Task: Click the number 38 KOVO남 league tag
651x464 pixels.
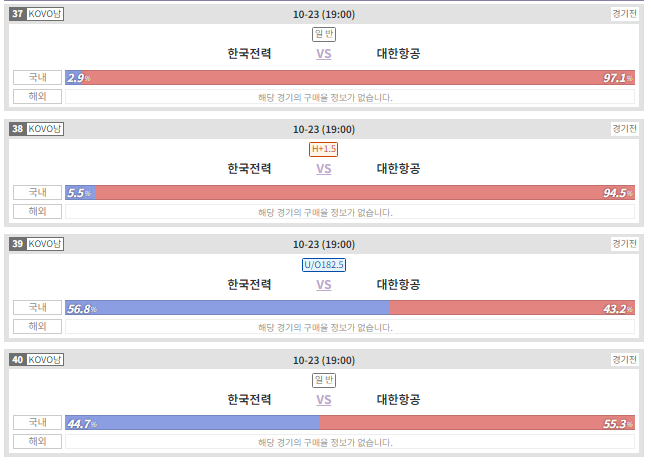Action: [x=37, y=129]
